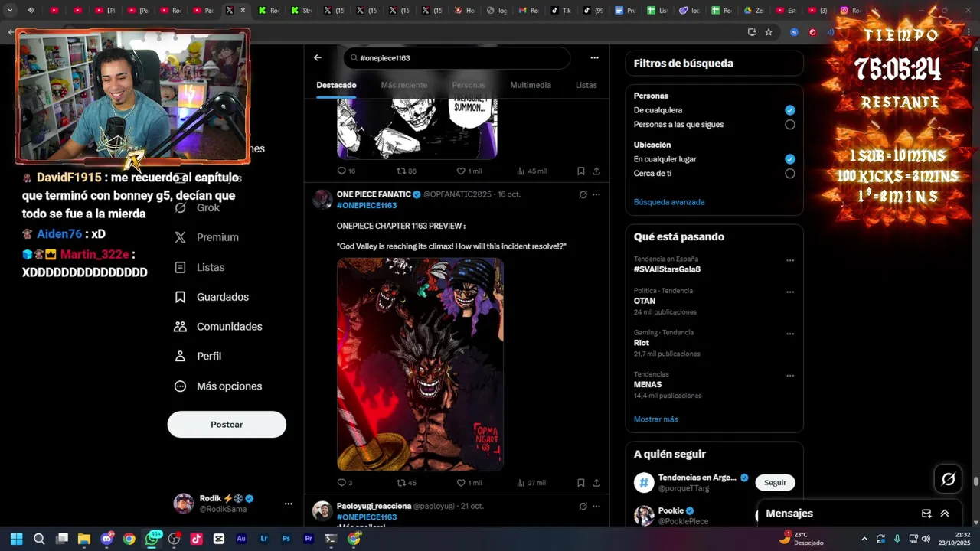The height and width of the screenshot is (551, 980).
Task: Open options for the MENAS trend
Action: coord(790,376)
